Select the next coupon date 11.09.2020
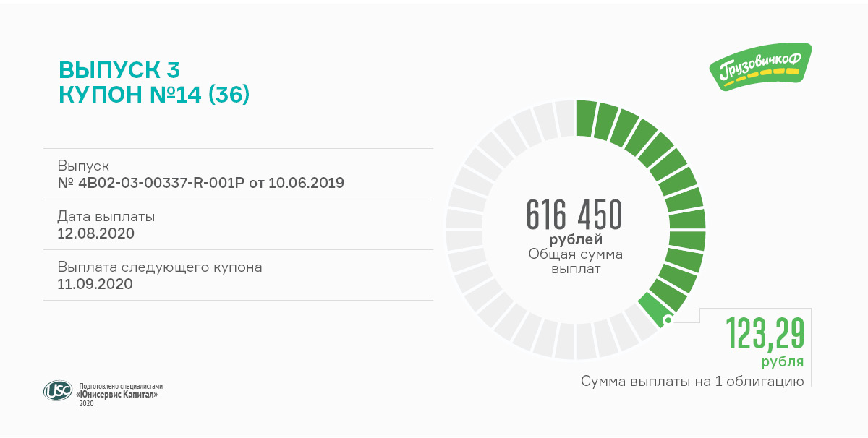868x438 pixels. coord(95,283)
